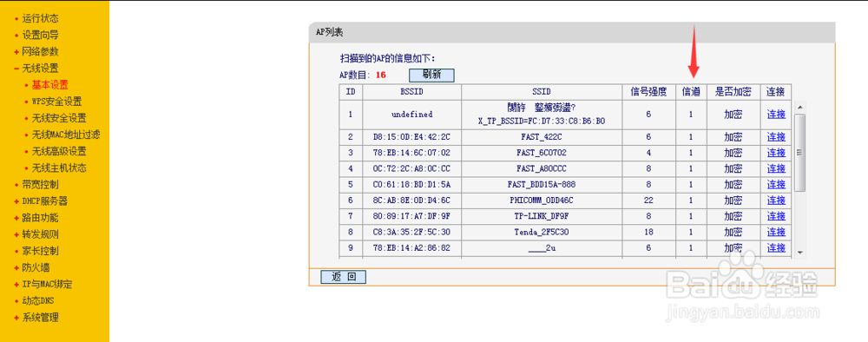Open 无线高级设置 submenu item
This screenshot has height=342, width=868.
[59, 152]
